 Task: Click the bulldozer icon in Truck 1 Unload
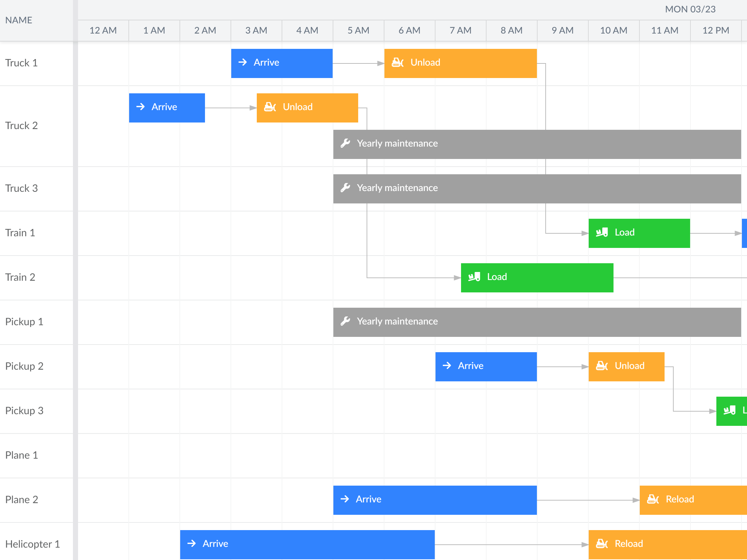click(x=397, y=62)
